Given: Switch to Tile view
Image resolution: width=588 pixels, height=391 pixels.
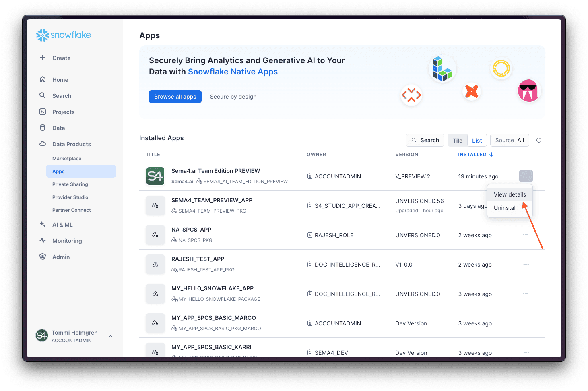Looking at the screenshot, I should (457, 141).
